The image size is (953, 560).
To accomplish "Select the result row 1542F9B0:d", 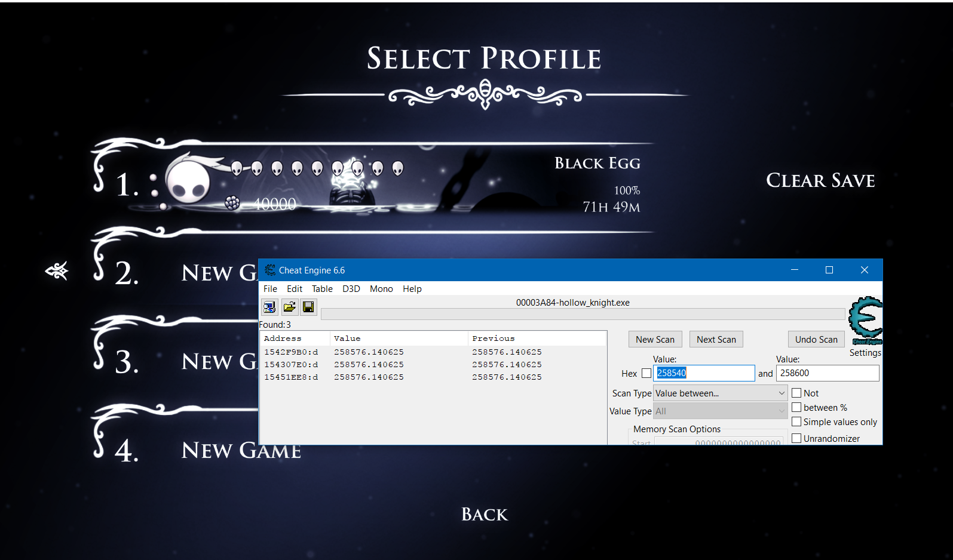I will pos(433,352).
